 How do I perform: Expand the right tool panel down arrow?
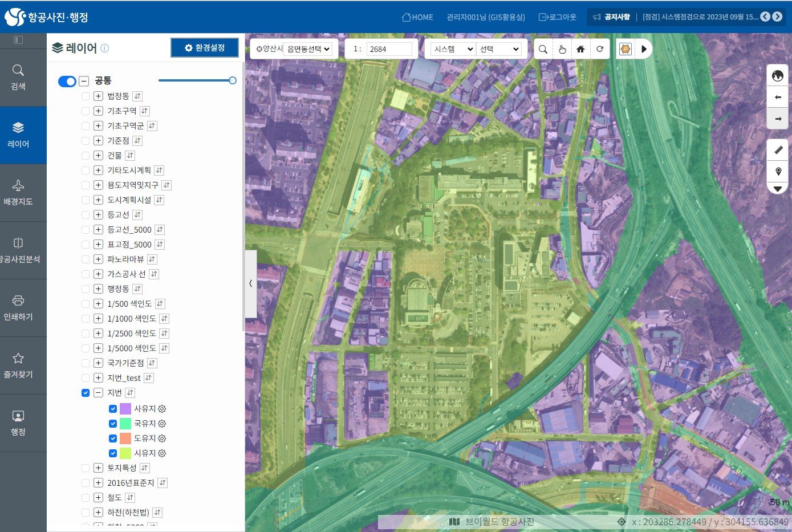(778, 189)
